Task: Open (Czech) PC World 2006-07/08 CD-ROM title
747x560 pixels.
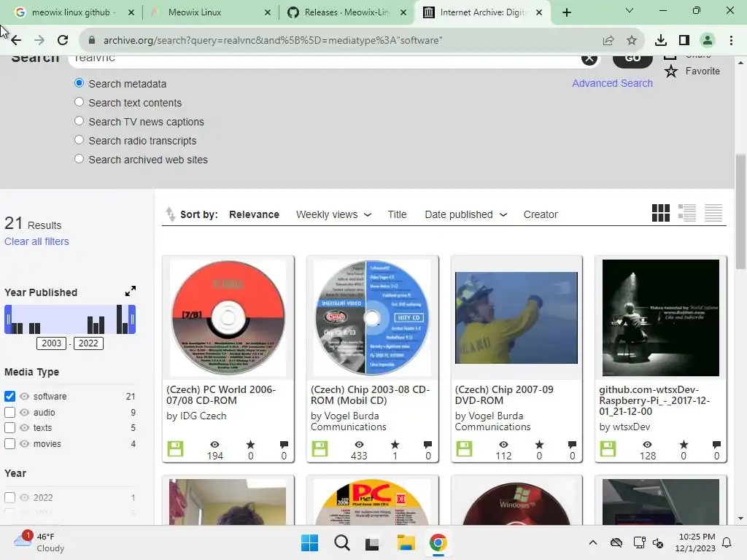Action: pos(221,394)
